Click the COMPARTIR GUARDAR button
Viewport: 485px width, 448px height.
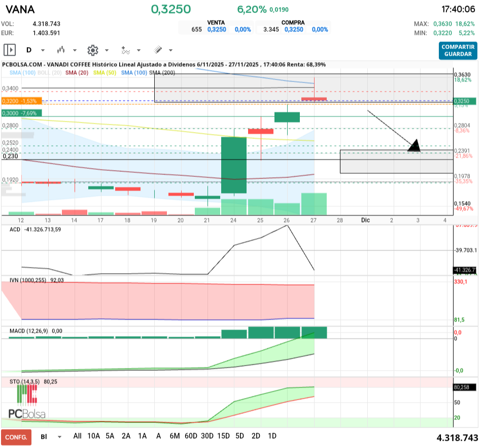click(458, 50)
